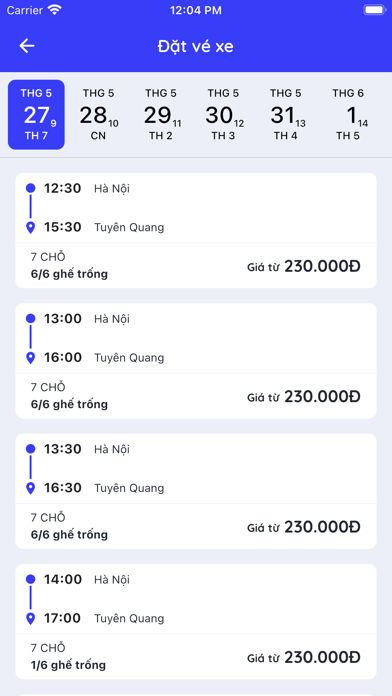Pick date 31 TH 4
Viewport: 392px width, 696px height.
[285, 115]
